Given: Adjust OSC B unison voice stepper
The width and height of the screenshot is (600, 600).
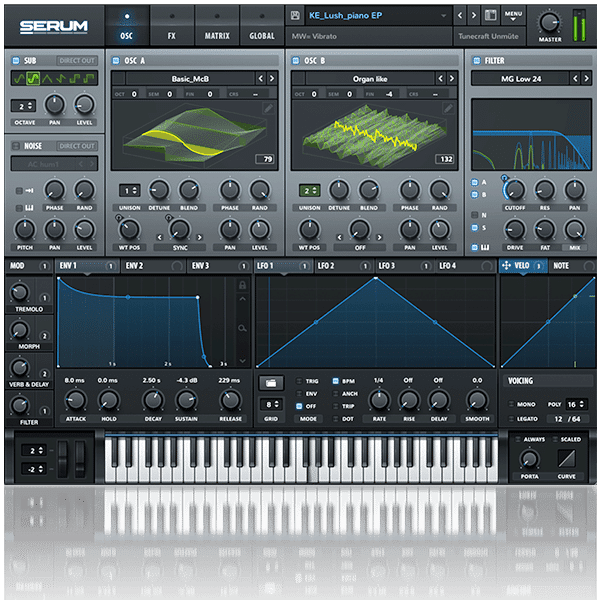Looking at the screenshot, I should click(310, 190).
